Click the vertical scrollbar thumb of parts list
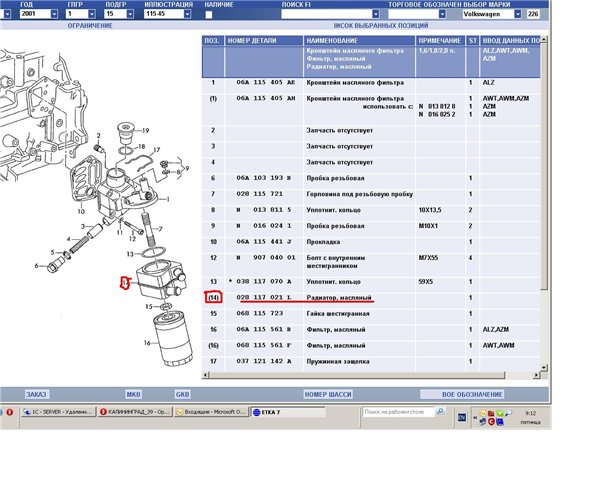Screen dimensions: 600x480 [x=544, y=165]
